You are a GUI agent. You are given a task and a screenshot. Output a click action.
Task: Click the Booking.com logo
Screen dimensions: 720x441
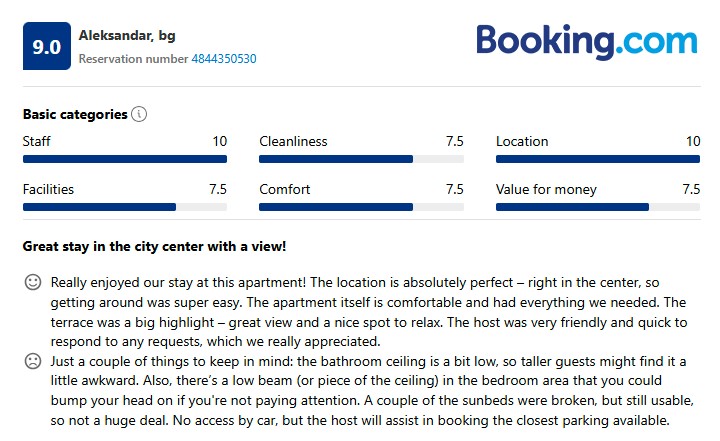[x=586, y=42]
